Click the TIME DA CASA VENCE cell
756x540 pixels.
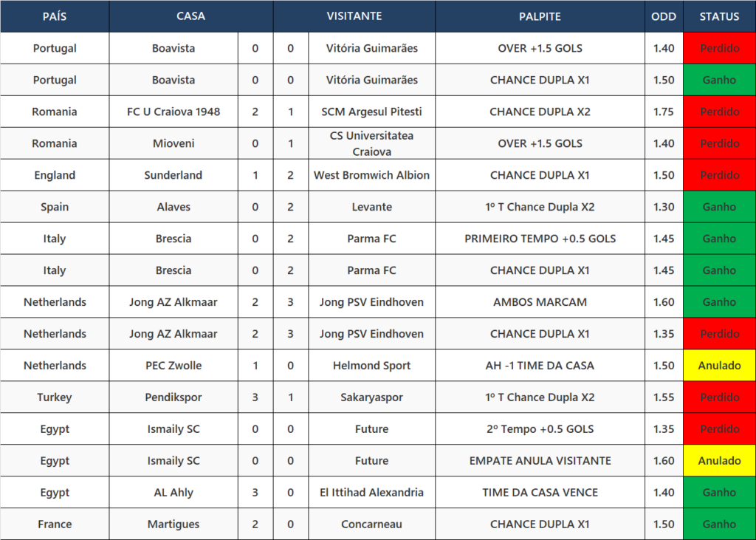(x=540, y=492)
